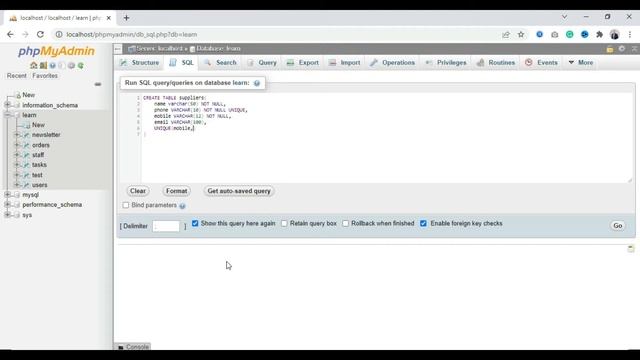The image size is (640, 360).
Task: Go to the Export tab
Action: coord(303,62)
